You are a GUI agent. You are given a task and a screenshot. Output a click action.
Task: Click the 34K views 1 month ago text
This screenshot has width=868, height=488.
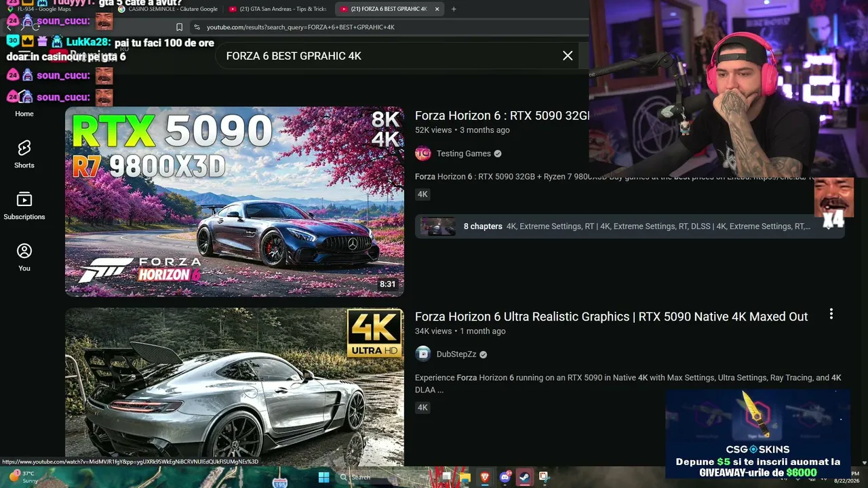point(460,331)
